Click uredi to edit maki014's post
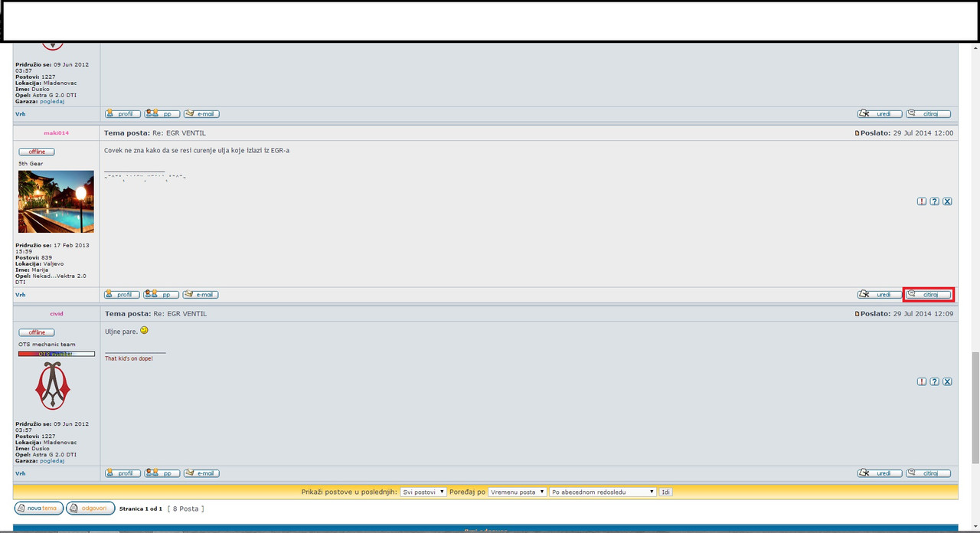This screenshot has height=533, width=980. point(879,295)
